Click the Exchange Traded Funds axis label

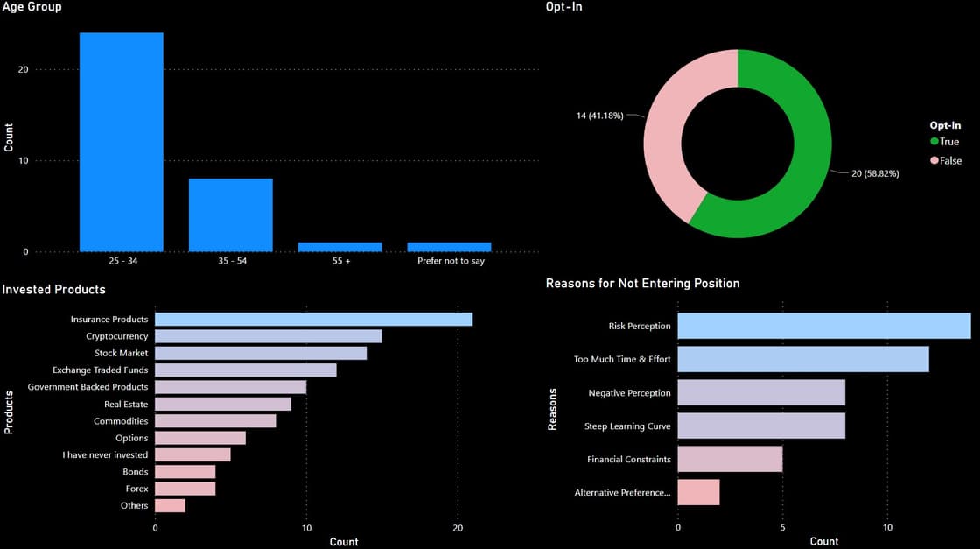click(100, 370)
